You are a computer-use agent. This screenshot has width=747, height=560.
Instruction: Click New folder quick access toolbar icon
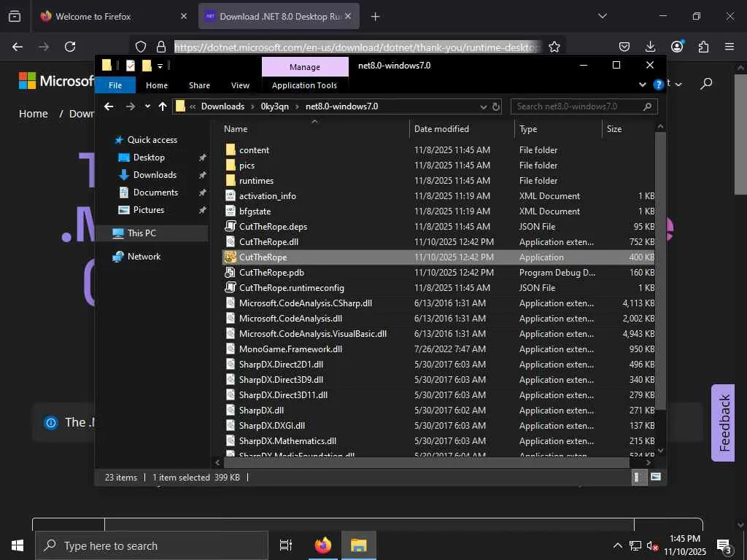click(147, 66)
